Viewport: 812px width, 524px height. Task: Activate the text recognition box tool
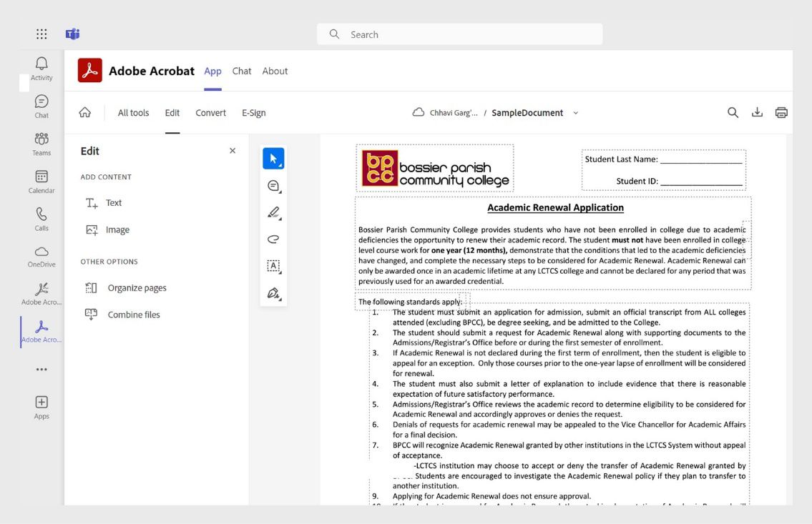273,265
